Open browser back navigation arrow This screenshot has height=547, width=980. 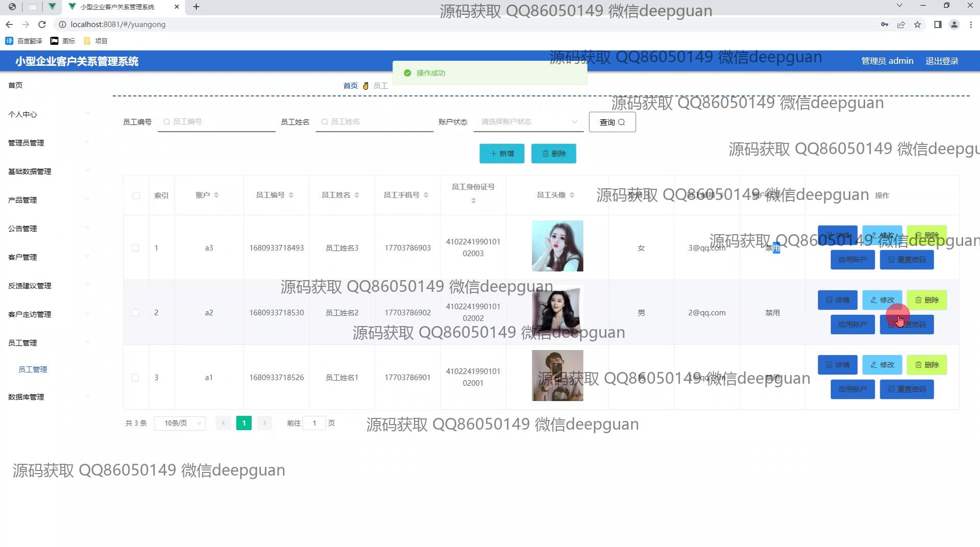[9, 24]
